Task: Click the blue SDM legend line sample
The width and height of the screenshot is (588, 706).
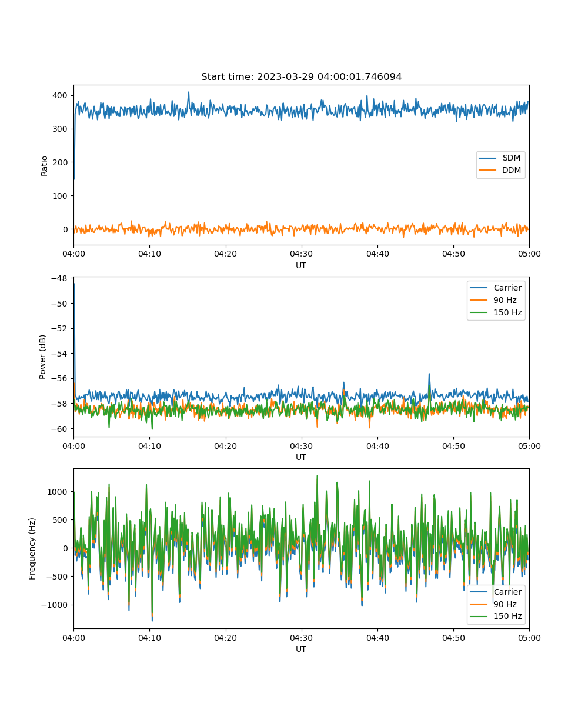Action: pos(488,158)
